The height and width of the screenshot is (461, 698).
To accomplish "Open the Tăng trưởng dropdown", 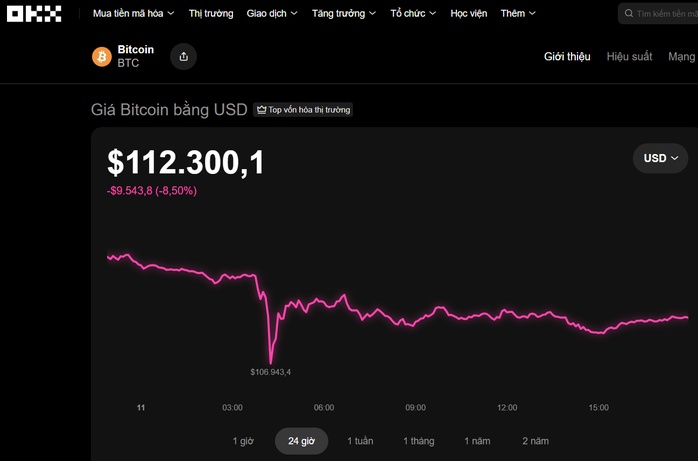I will click(x=343, y=14).
